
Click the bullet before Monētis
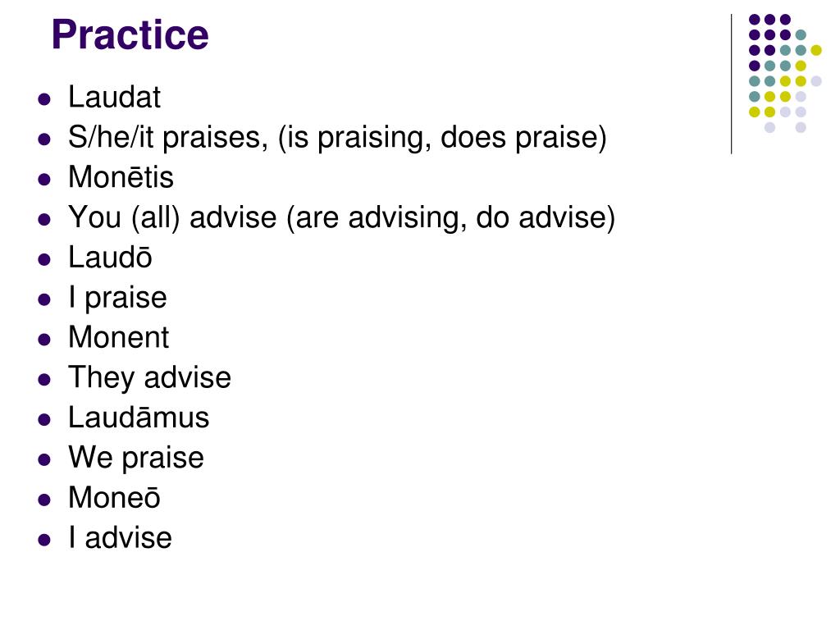pyautogui.click(x=44, y=180)
